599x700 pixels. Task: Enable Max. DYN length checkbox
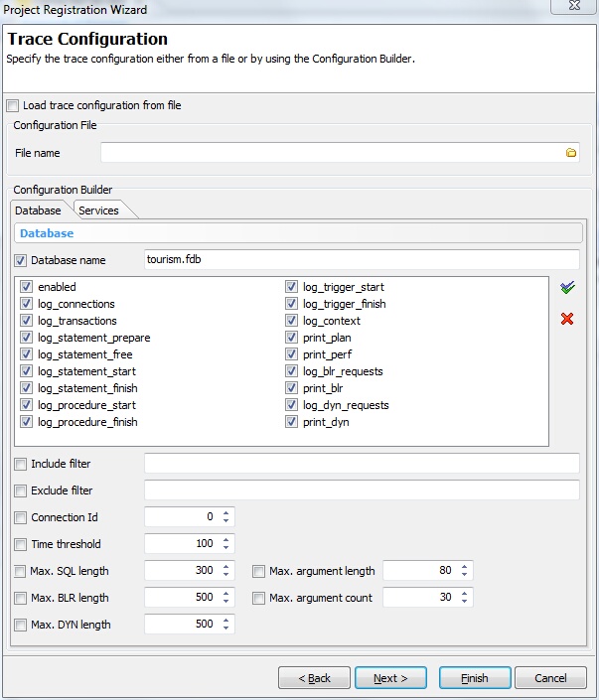20,625
